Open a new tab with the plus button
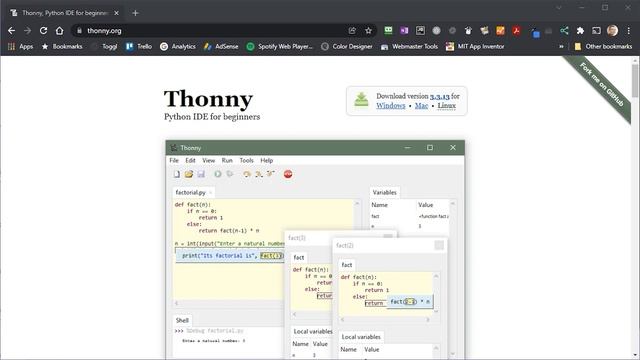 136,13
